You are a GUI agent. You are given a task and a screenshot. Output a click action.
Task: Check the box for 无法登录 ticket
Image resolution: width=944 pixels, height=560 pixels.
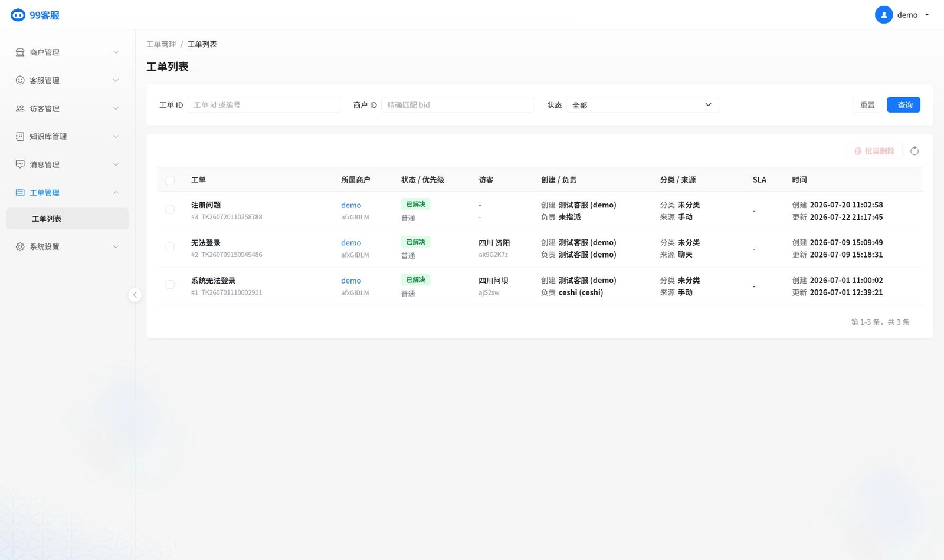pos(170,247)
